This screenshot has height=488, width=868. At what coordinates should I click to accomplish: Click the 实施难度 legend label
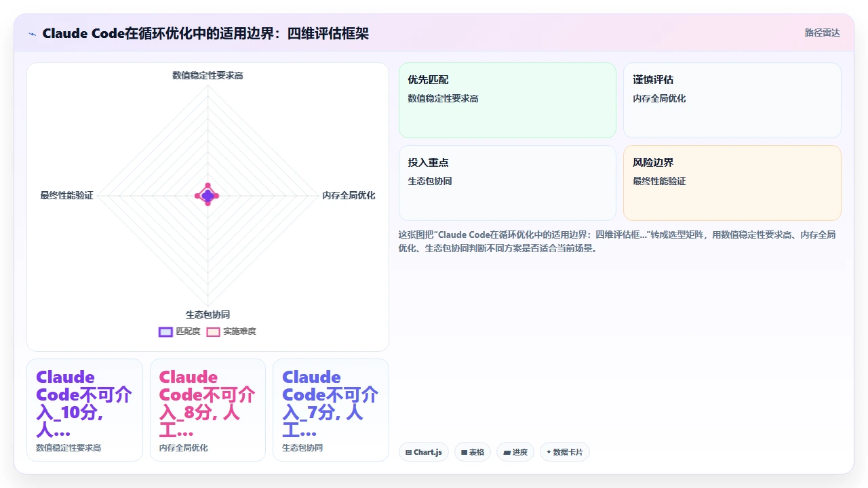click(x=239, y=331)
